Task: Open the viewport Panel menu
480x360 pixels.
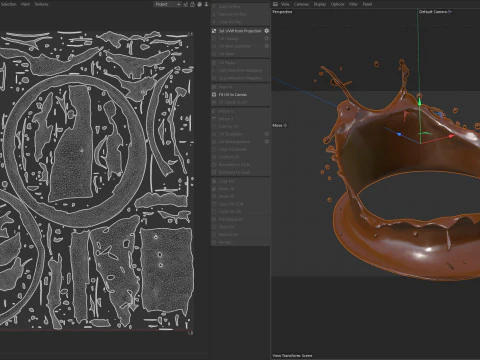Action: click(367, 4)
